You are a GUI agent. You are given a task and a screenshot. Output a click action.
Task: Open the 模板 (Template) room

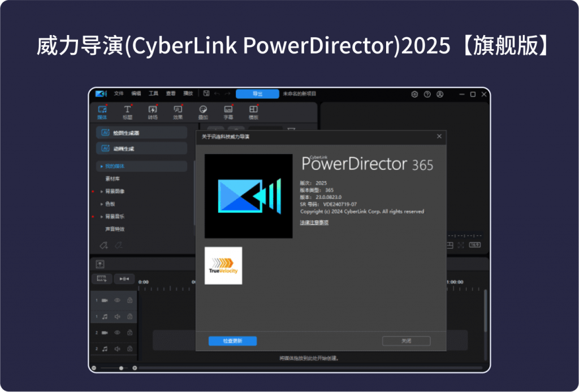[x=253, y=112]
